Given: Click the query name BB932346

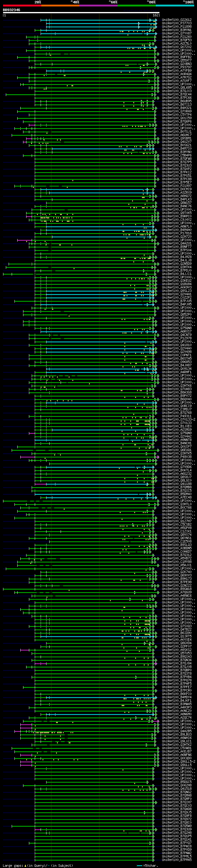Looking at the screenshot, I should [x=11, y=10].
